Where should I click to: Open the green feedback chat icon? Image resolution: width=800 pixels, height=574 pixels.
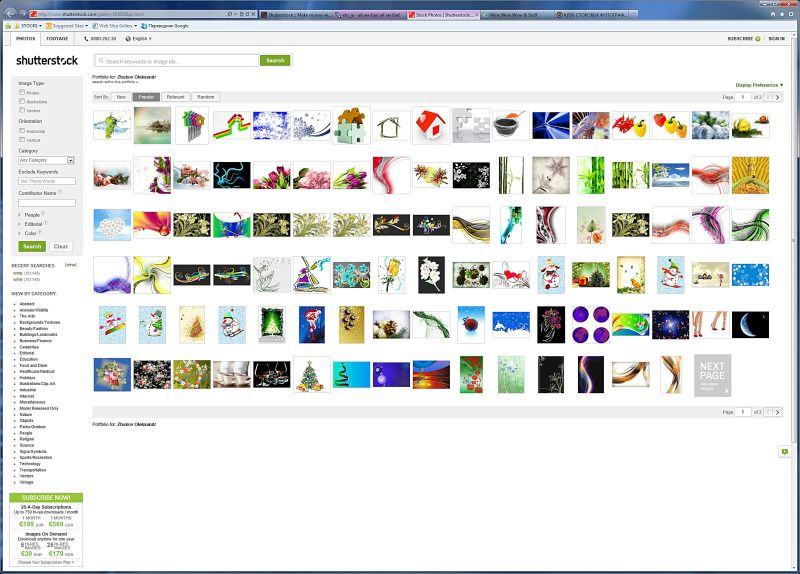(785, 452)
